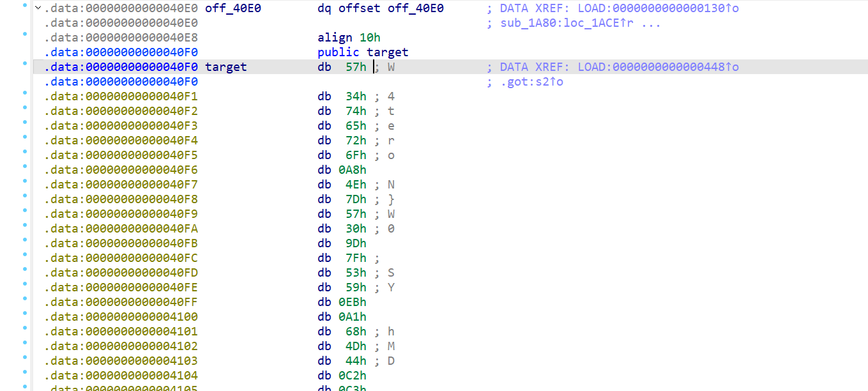
Task: Click the margin dot beside address 4103
Action: pos(25,358)
